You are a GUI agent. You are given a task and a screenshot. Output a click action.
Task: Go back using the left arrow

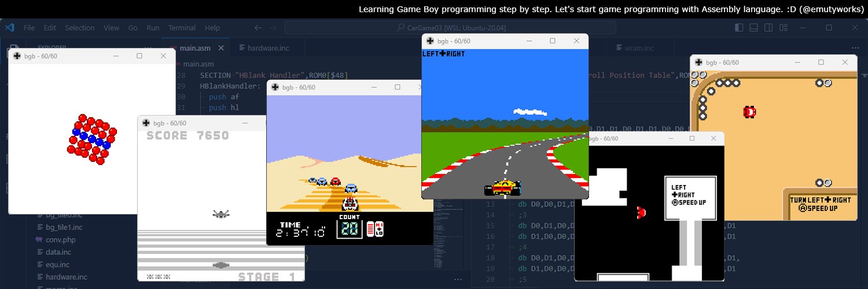[x=258, y=28]
